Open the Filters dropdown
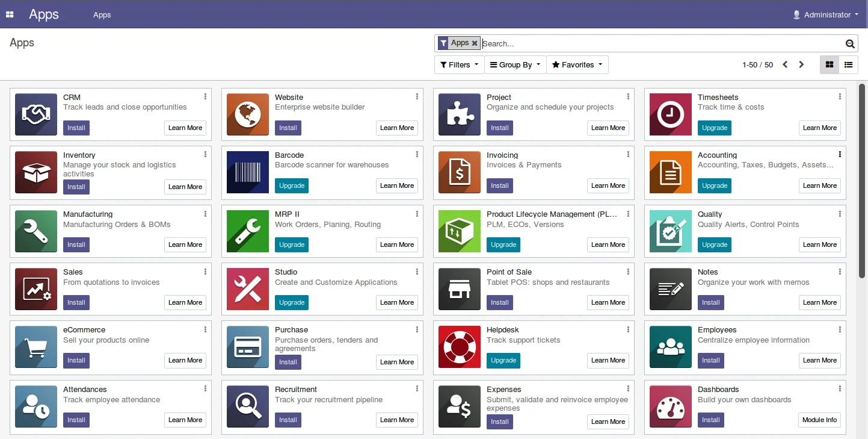The image size is (868, 439). (x=458, y=64)
